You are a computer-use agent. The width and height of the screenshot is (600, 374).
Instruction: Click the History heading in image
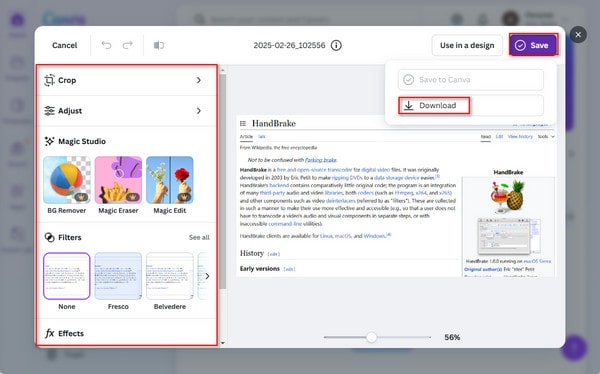[252, 253]
